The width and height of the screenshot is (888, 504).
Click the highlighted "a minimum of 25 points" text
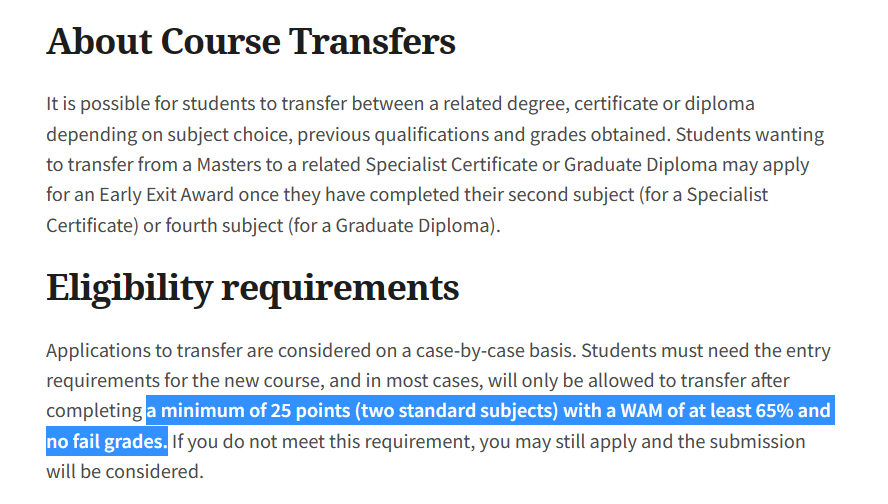248,411
